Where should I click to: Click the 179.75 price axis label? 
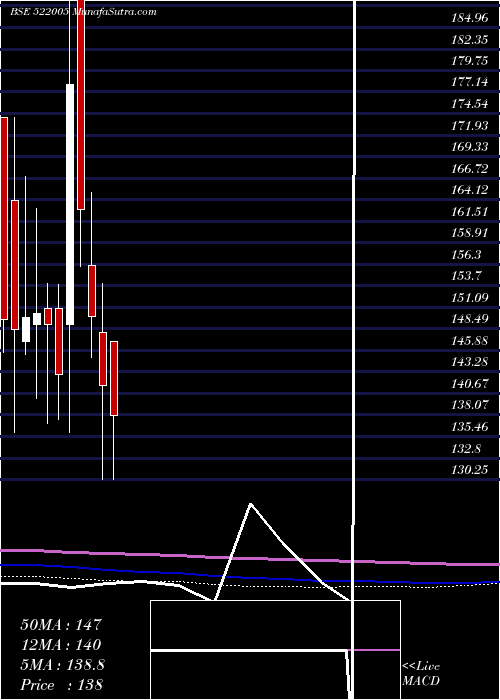tap(470, 62)
